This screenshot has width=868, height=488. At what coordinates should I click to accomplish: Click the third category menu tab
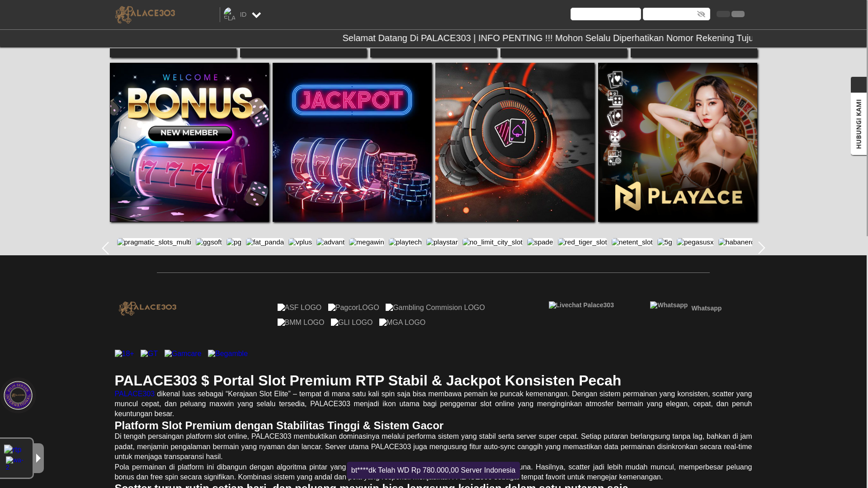click(x=434, y=53)
